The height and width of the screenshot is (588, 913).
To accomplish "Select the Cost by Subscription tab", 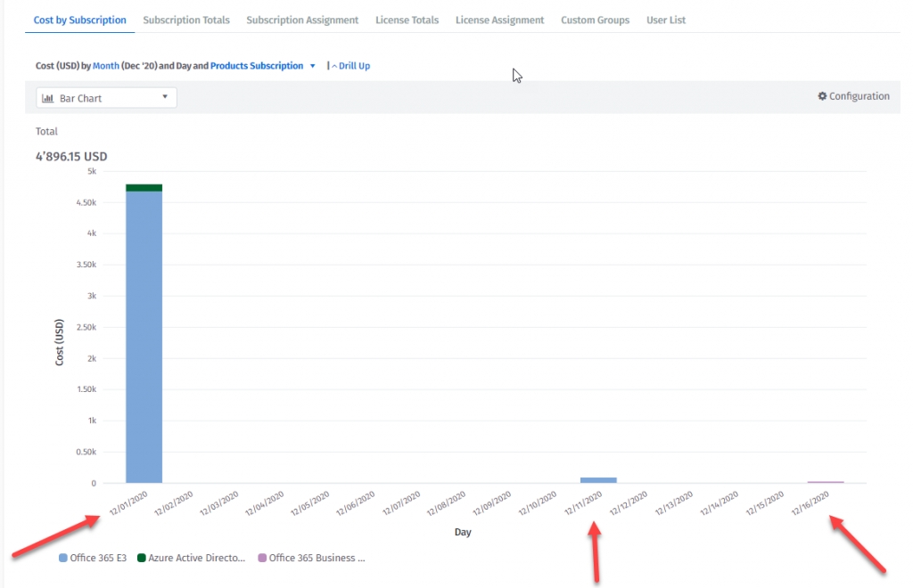I will (79, 20).
